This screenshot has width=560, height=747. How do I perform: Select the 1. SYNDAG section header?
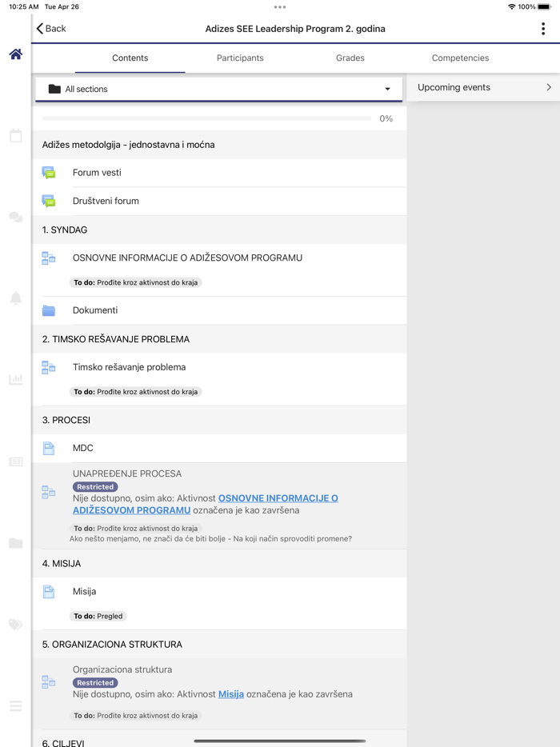(219, 230)
